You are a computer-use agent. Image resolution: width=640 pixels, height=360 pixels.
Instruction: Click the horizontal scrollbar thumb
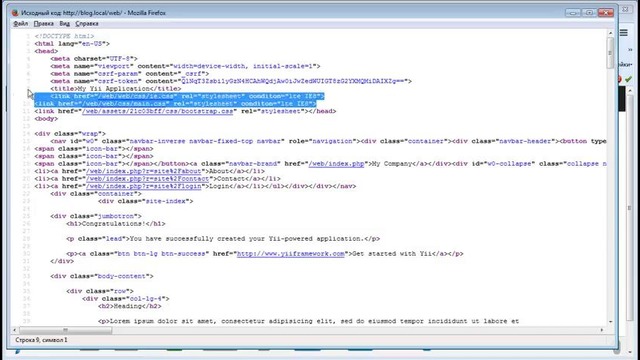pyautogui.click(x=65, y=330)
